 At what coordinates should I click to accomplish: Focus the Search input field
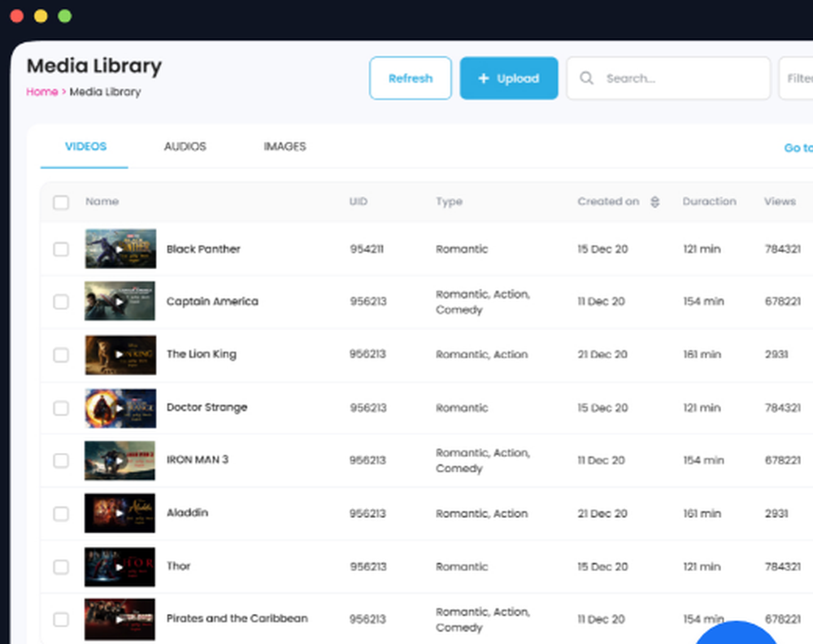coord(668,78)
